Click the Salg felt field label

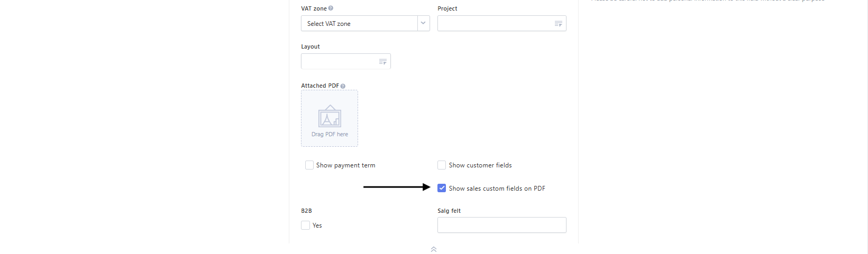pyautogui.click(x=449, y=211)
